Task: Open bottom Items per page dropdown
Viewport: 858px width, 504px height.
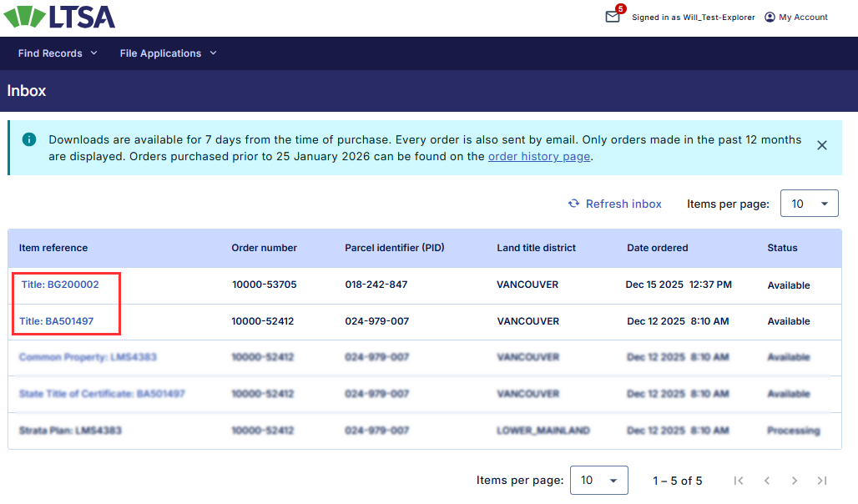Action: pos(598,481)
